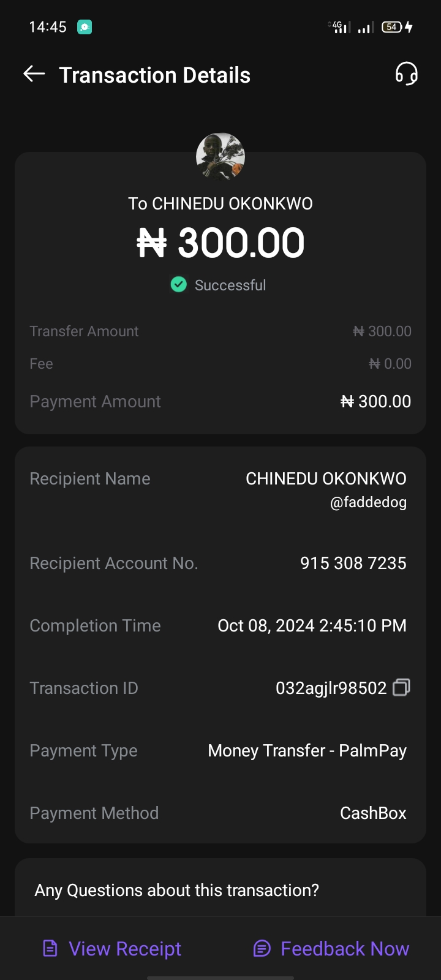Tap the Payment Method CashBox value
Image resolution: width=441 pixels, height=980 pixels.
click(x=373, y=813)
